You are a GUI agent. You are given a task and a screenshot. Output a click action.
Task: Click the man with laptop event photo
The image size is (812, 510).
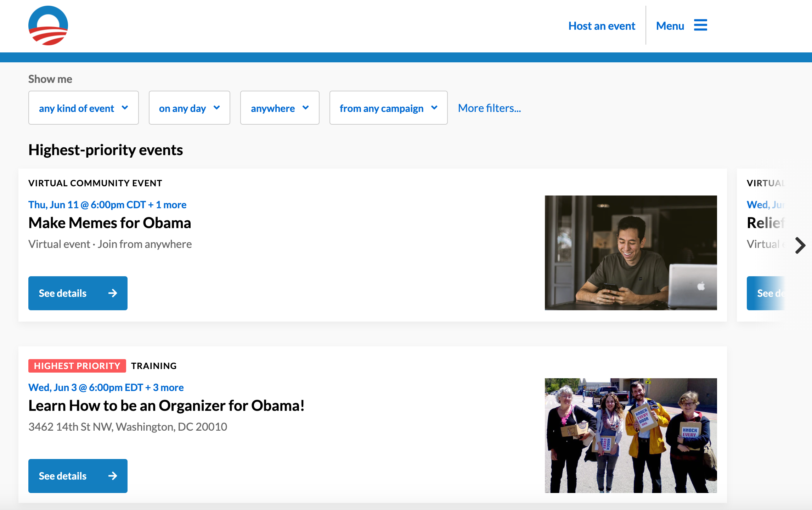point(631,253)
